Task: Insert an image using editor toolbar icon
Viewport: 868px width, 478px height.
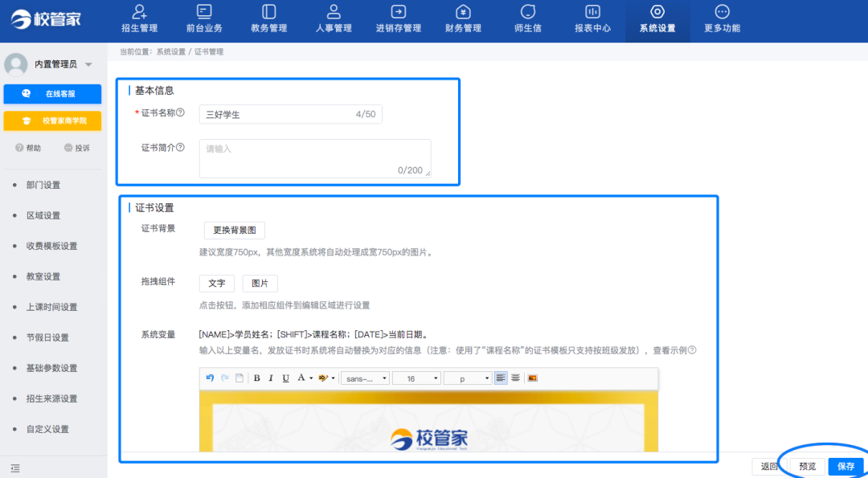Action: (x=532, y=378)
